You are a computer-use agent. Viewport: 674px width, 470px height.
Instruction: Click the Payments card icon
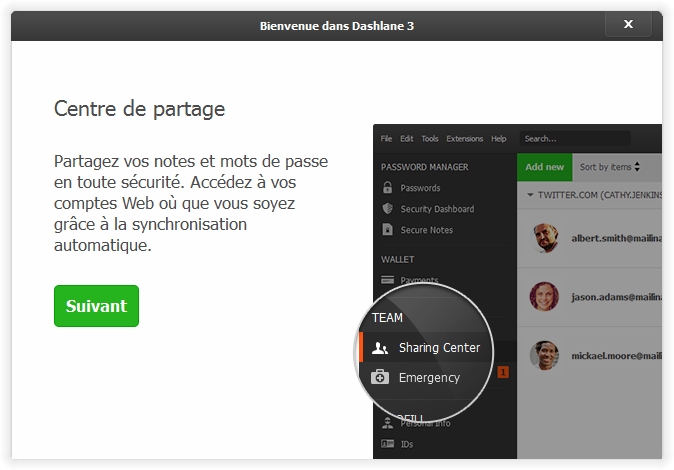tap(387, 280)
